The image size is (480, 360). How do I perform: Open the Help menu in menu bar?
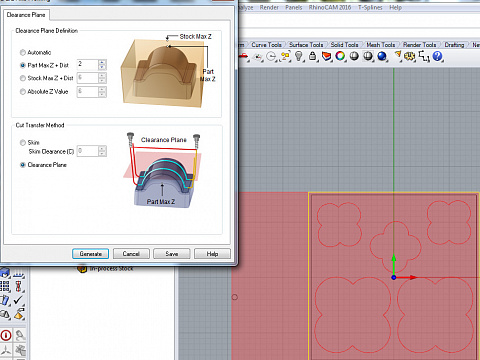pyautogui.click(x=395, y=7)
